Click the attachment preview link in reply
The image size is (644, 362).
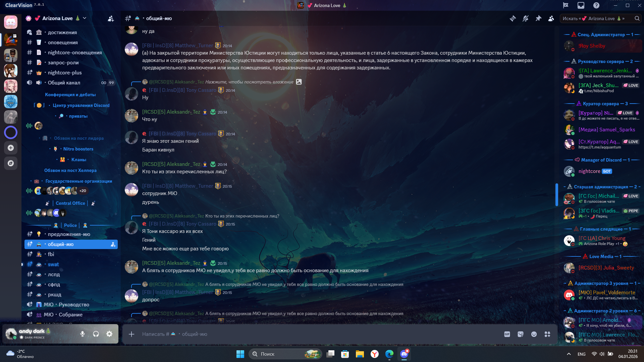click(x=250, y=82)
